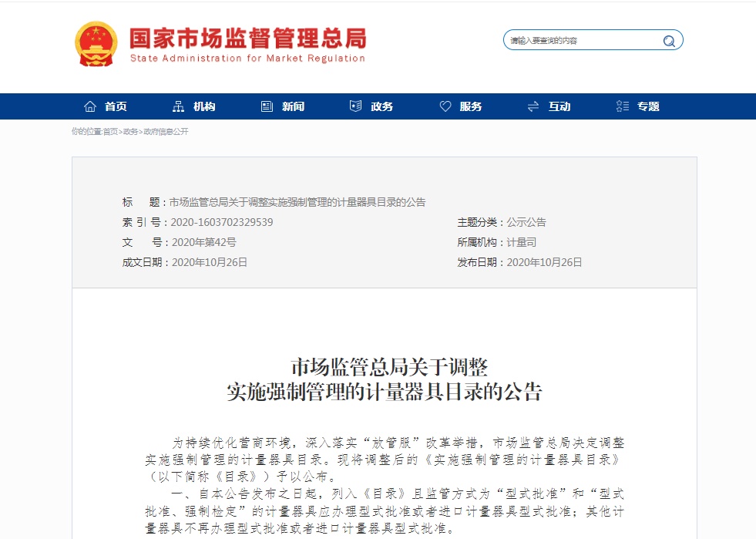Viewport: 756px width, 539px height.
Task: Focus the search input field
Action: pos(583,41)
